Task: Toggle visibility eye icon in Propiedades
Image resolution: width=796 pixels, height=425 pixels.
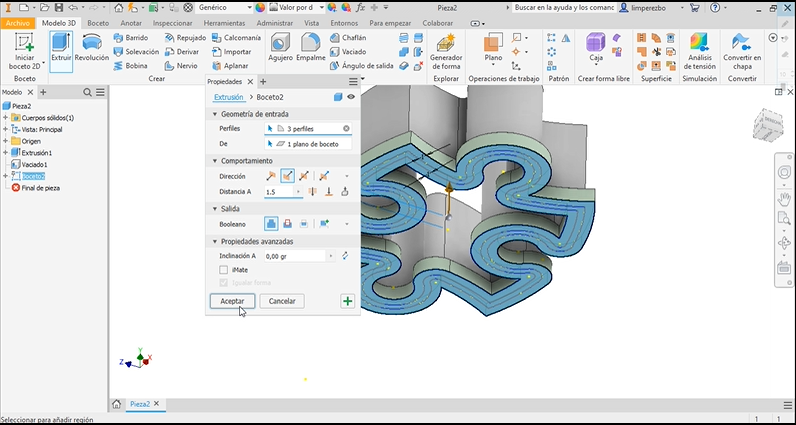Action: pyautogui.click(x=351, y=97)
